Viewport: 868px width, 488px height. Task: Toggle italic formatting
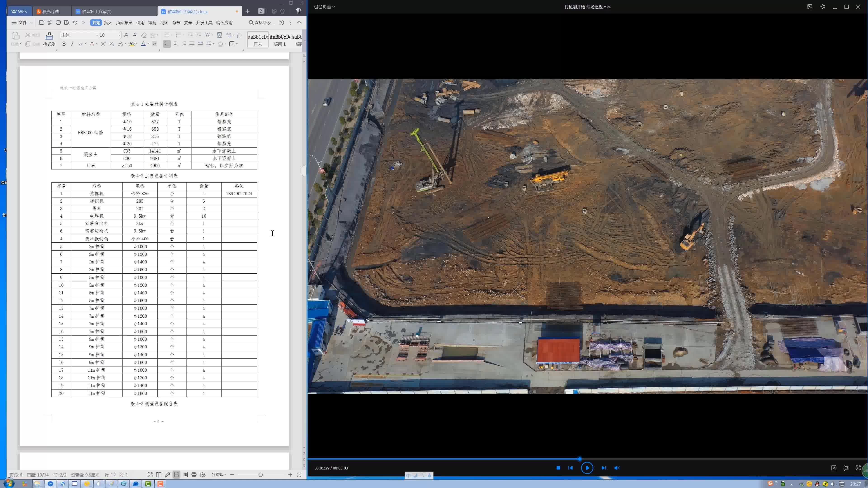tap(72, 44)
